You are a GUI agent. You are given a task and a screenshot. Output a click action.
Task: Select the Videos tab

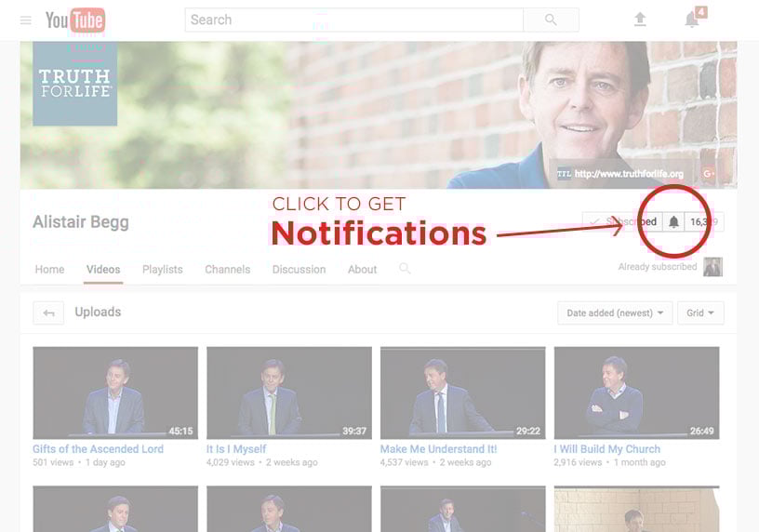[x=103, y=270]
